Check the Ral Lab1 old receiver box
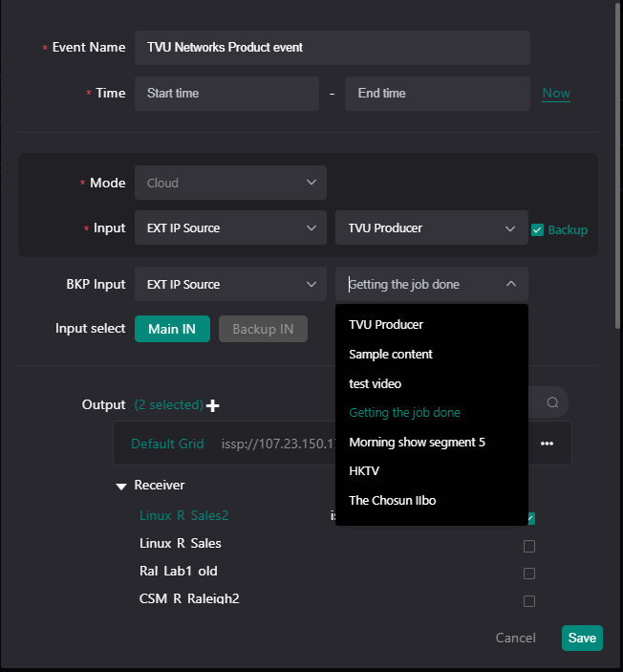 click(x=529, y=574)
